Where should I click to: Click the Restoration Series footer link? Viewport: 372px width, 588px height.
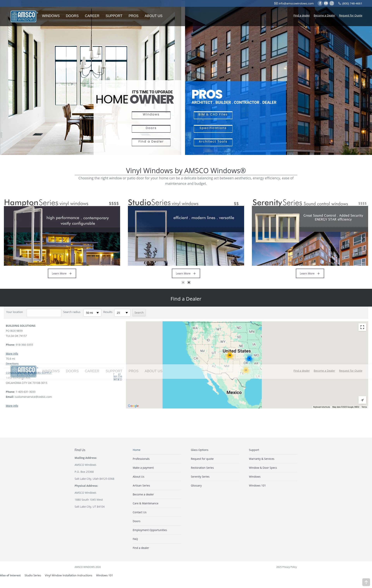click(202, 468)
